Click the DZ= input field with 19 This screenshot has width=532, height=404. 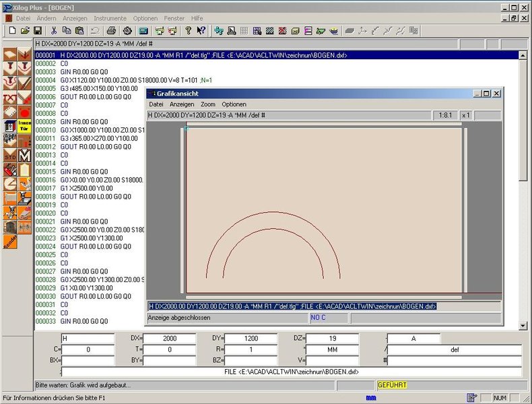click(x=332, y=338)
